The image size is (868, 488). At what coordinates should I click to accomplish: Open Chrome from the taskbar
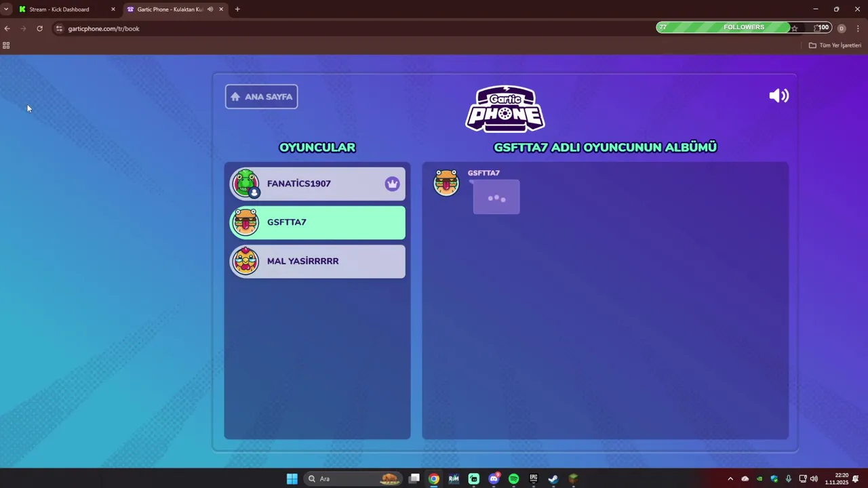pos(434,479)
